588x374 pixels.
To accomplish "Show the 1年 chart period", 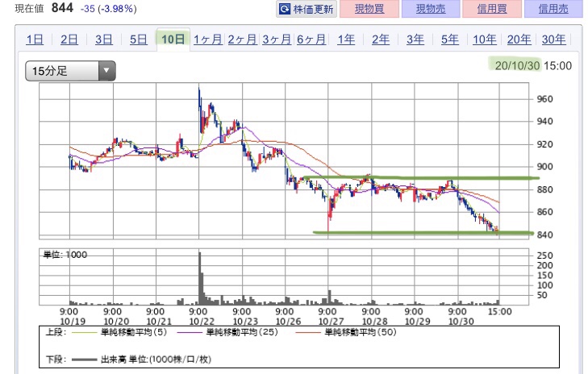I will click(346, 39).
